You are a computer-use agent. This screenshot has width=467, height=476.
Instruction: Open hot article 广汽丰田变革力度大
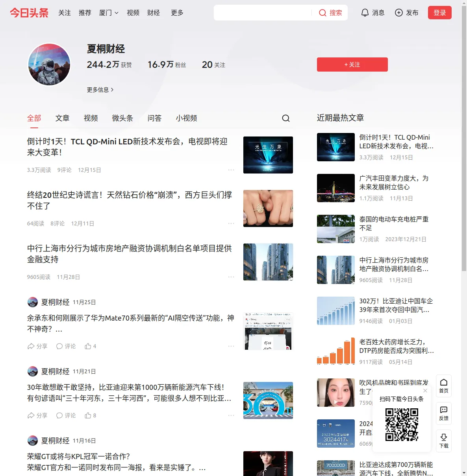coord(394,183)
